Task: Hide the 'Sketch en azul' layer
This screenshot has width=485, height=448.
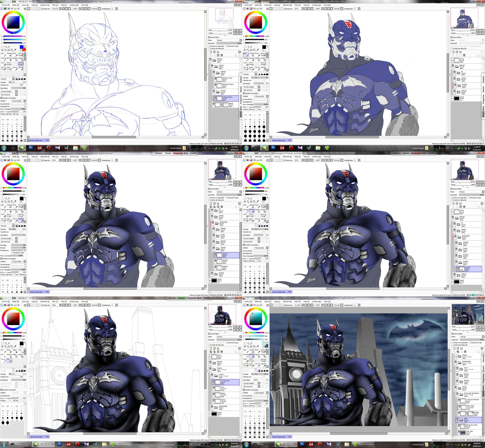Action: coord(215,78)
